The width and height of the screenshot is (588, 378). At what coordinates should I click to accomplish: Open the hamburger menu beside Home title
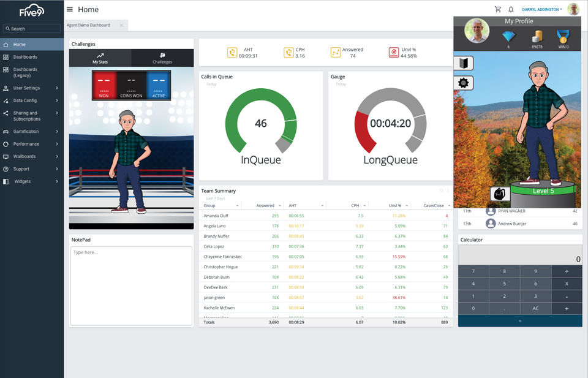(70, 9)
